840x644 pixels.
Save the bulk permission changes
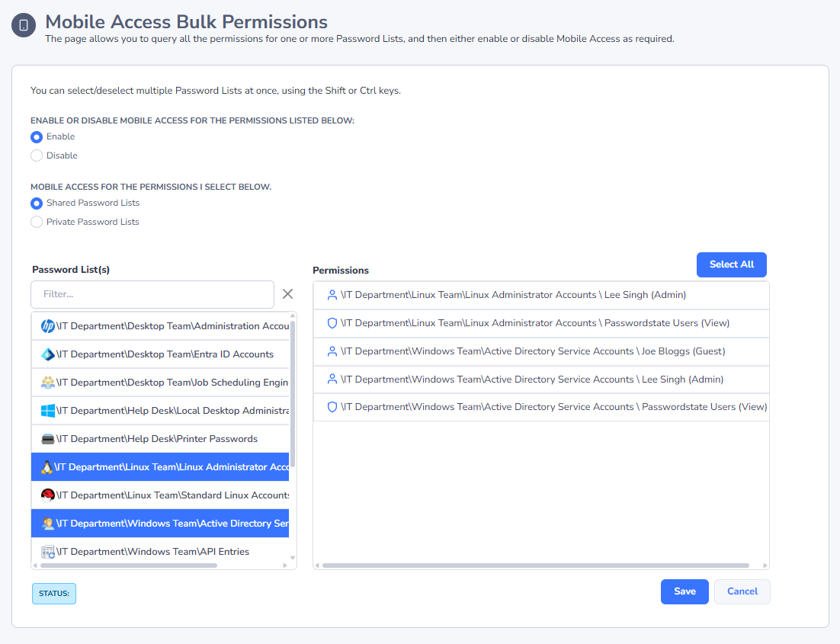[685, 591]
